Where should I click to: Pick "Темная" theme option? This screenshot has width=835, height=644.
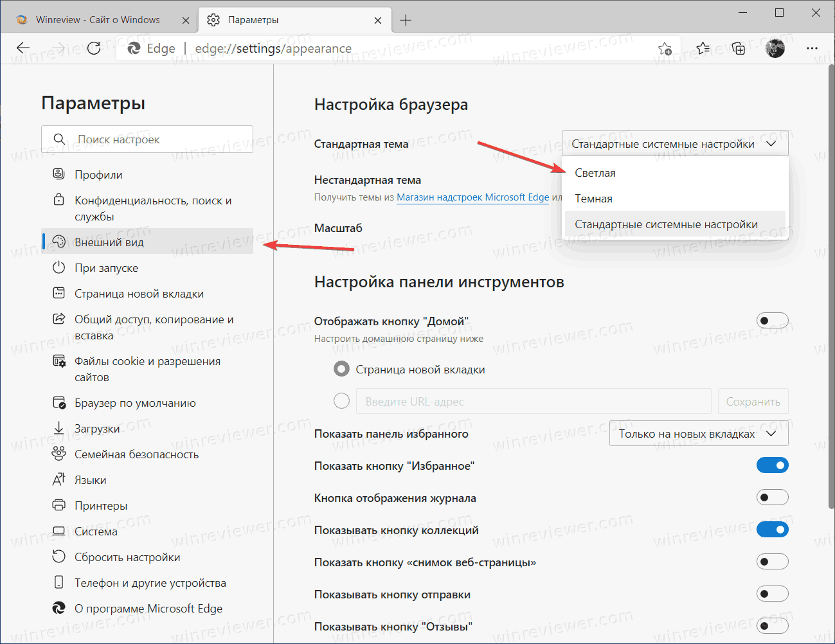click(593, 199)
